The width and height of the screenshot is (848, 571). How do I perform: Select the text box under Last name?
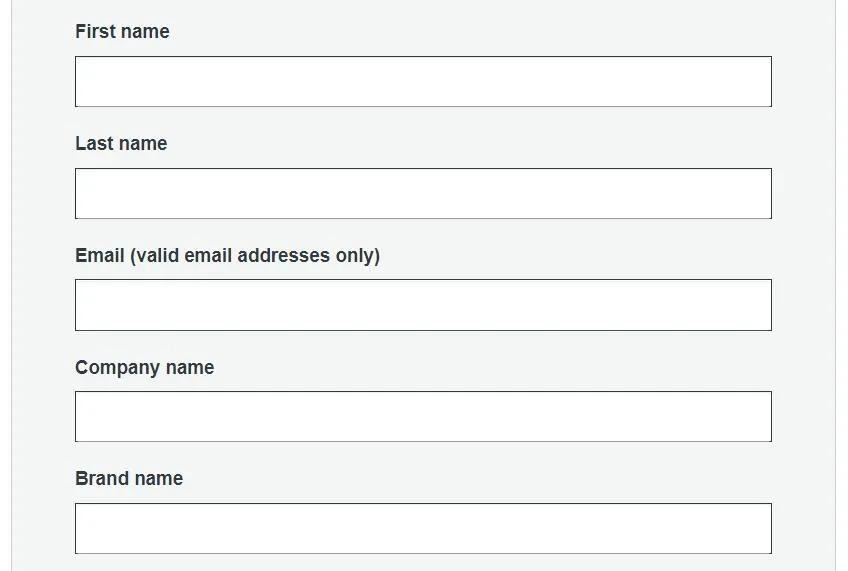pos(423,193)
